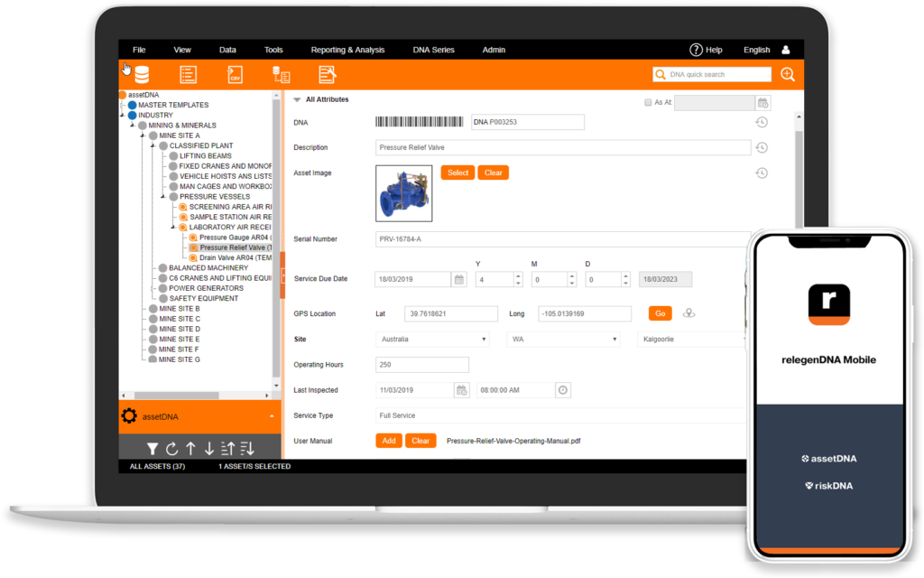
Task: Click the filter funnel icon
Action: 152,449
